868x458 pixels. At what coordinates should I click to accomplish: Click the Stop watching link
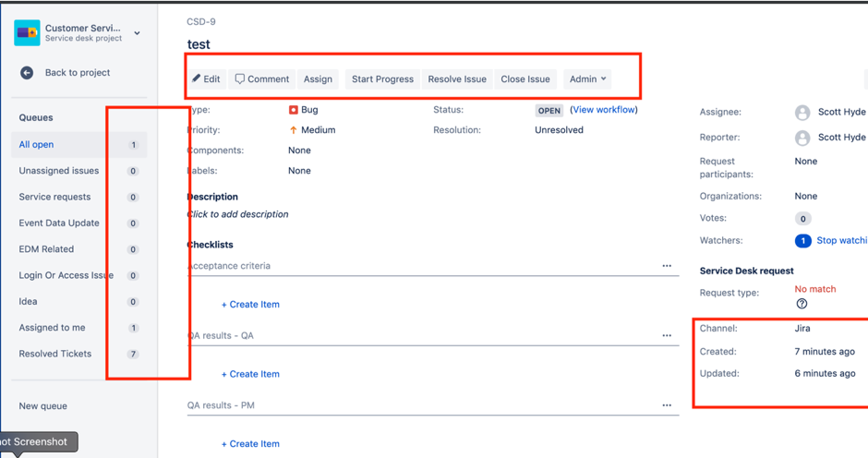pos(842,240)
